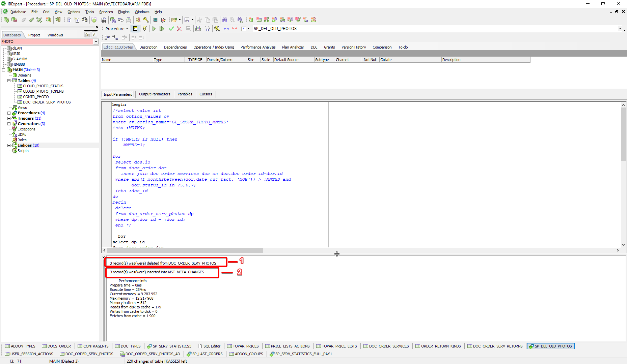Click the Debug procedure double-arrow icon
The height and width of the screenshot is (364, 627).
pos(162,29)
